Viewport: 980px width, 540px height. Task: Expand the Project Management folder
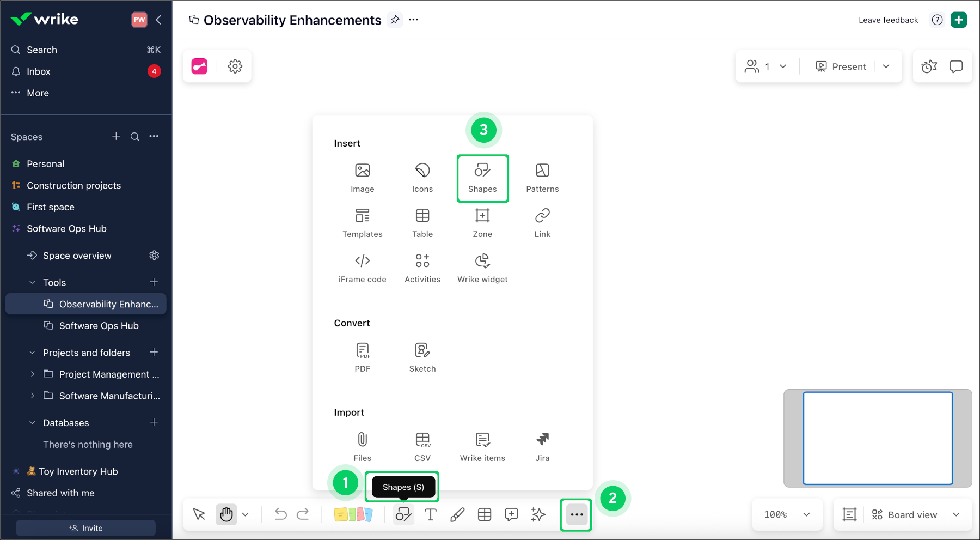32,374
